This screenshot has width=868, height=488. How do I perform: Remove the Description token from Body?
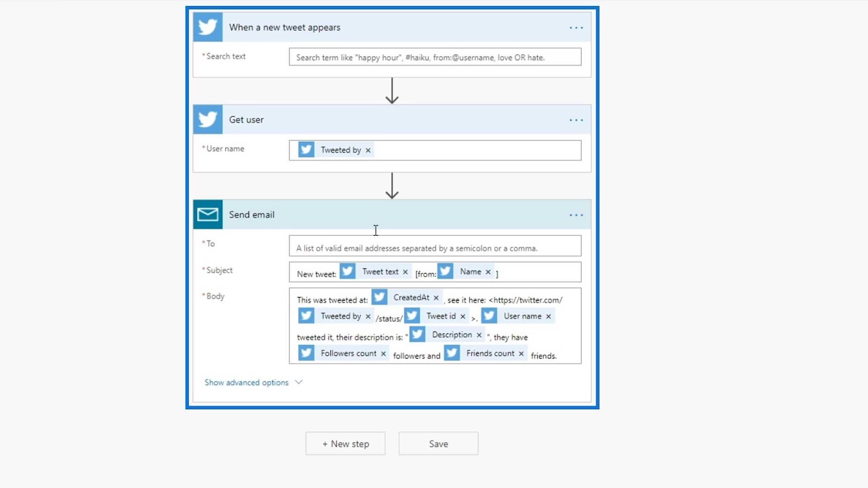click(x=479, y=335)
